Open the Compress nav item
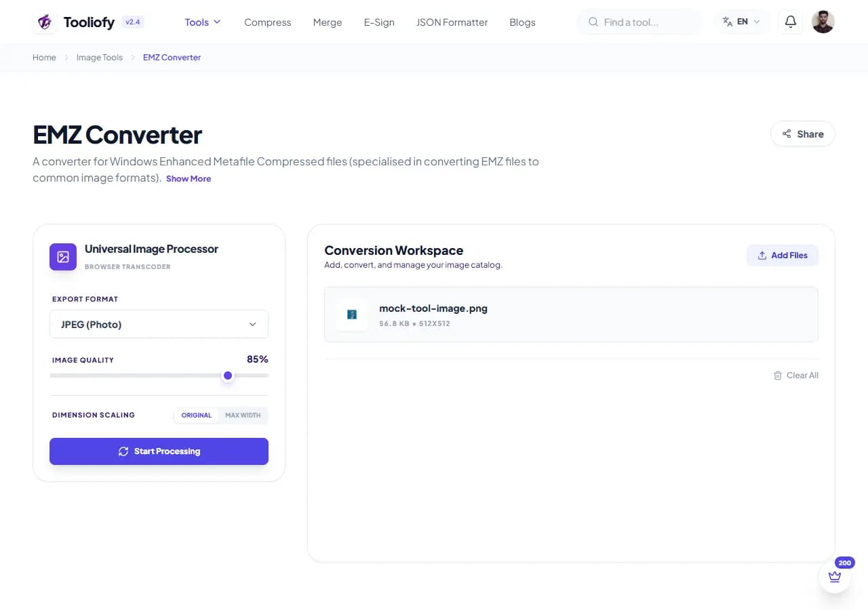The image size is (868, 610). click(x=267, y=22)
